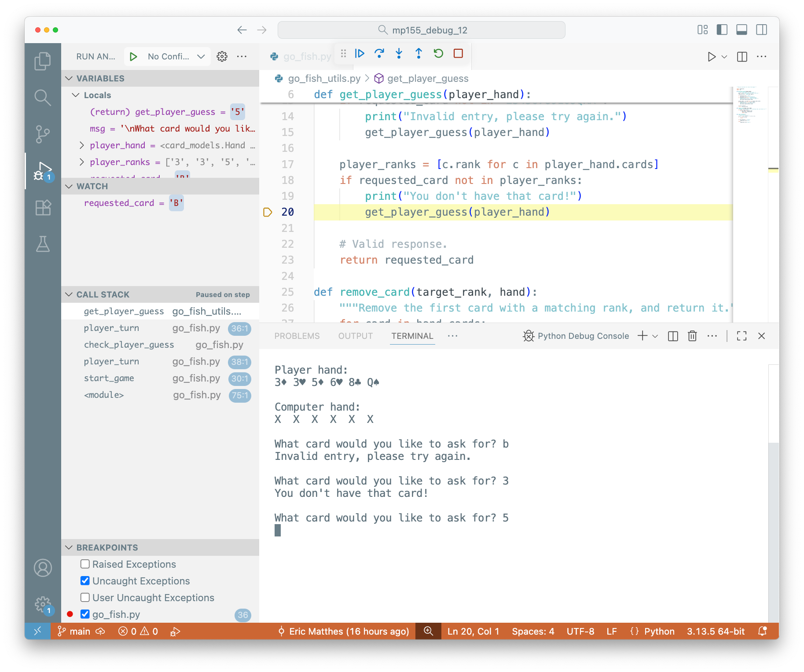804x672 pixels.
Task: Switch to the OUTPUT panel tab
Action: coord(355,336)
